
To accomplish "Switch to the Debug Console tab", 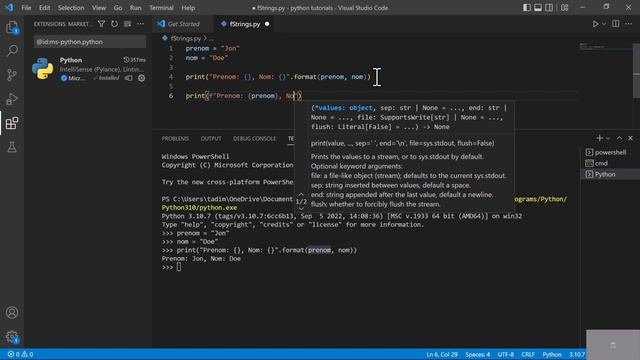I will pos(254,139).
